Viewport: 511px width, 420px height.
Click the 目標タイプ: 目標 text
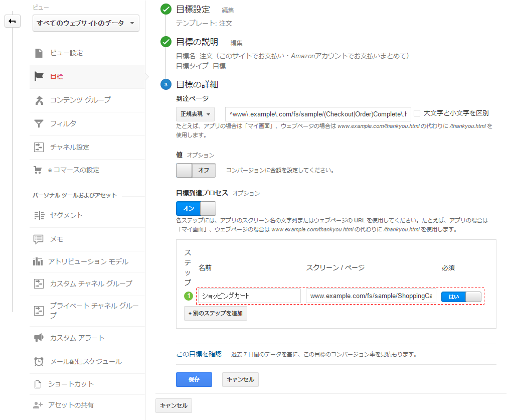tap(201, 66)
